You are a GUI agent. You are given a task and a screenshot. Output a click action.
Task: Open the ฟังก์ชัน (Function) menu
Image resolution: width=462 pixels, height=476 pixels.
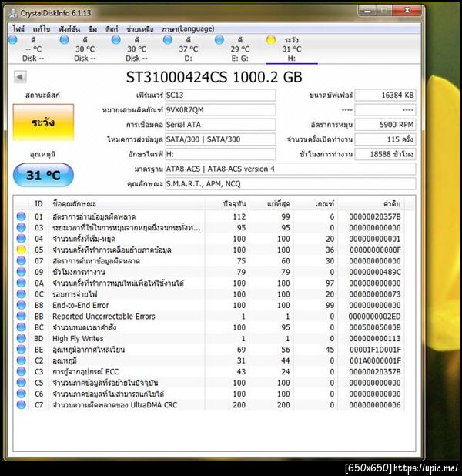[69, 28]
